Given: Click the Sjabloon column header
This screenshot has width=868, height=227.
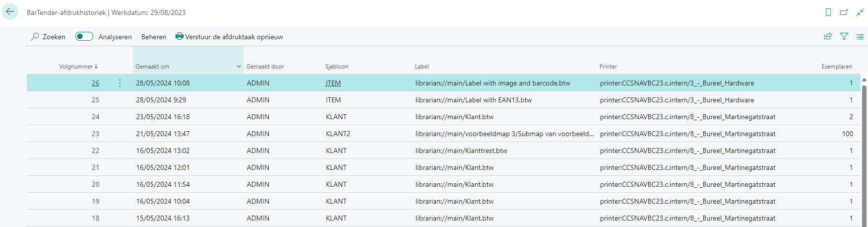Looking at the screenshot, I should click(337, 67).
